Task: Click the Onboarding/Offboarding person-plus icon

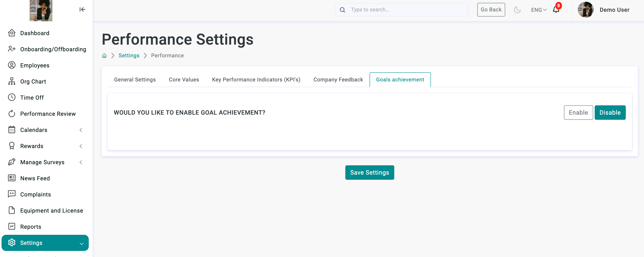Action: [x=12, y=49]
